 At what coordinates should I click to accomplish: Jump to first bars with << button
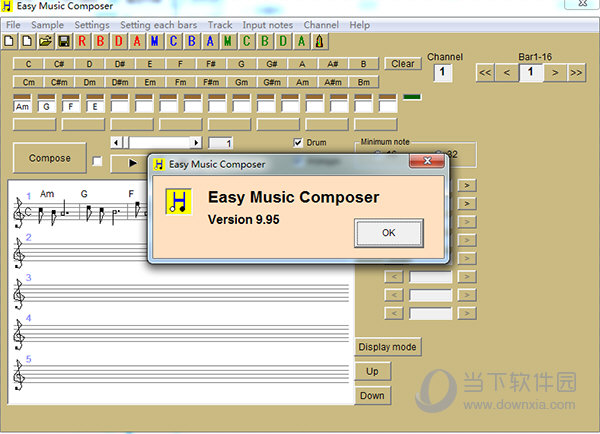point(485,72)
